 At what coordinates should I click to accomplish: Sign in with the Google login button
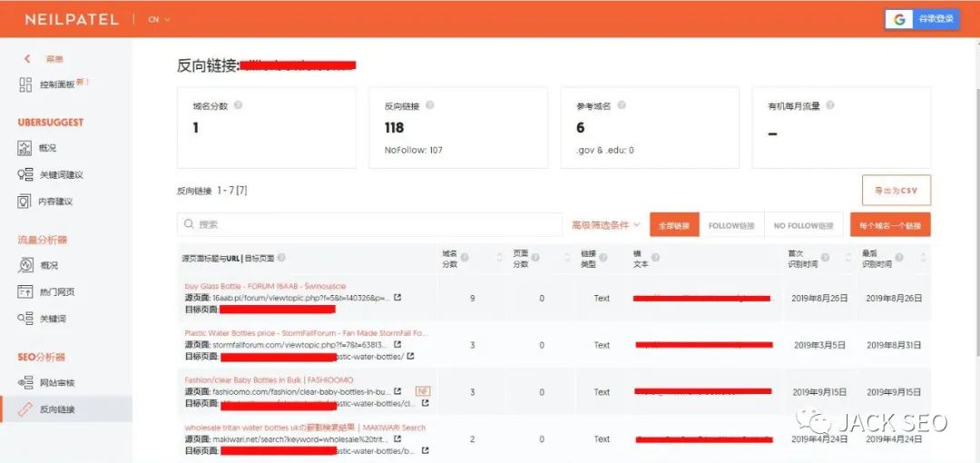point(922,19)
